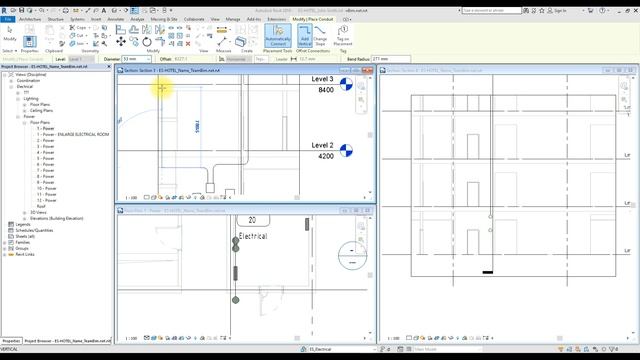Image resolution: width=640 pixels, height=360 pixels.
Task: Expand the Revit Links node
Action: [x=5, y=254]
